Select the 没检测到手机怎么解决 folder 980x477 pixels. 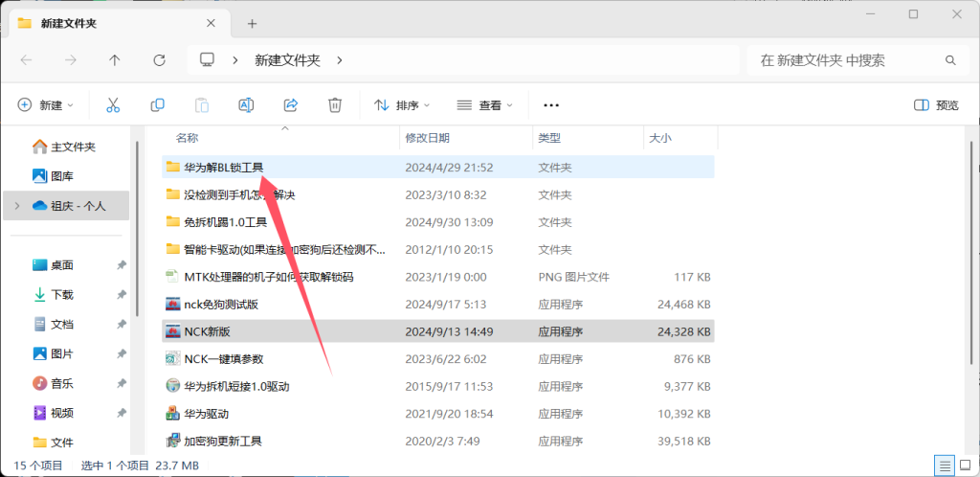click(x=438, y=195)
